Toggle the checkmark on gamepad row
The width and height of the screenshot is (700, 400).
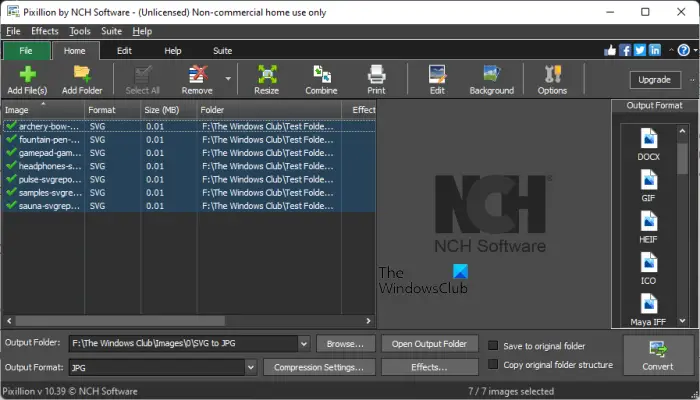click(x=12, y=153)
